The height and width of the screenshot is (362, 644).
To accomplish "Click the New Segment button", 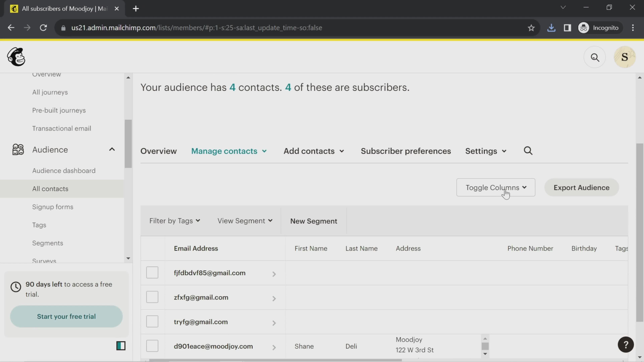I will click(x=313, y=221).
